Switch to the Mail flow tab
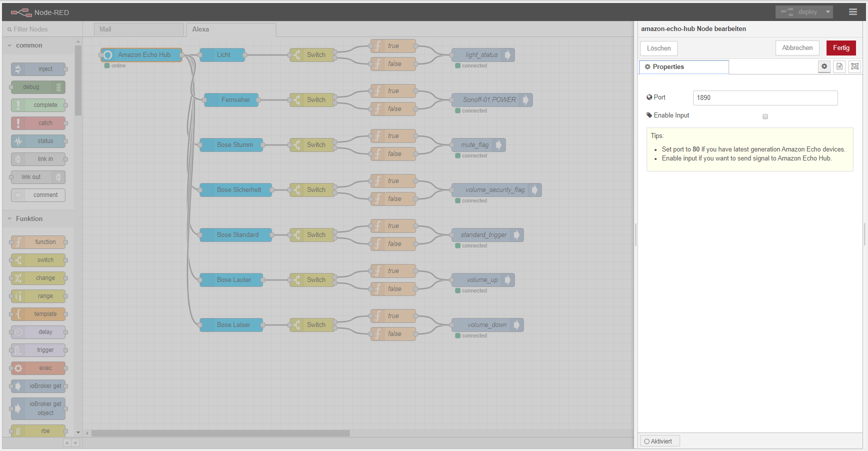Image resolution: width=868 pixels, height=451 pixels. (x=139, y=29)
